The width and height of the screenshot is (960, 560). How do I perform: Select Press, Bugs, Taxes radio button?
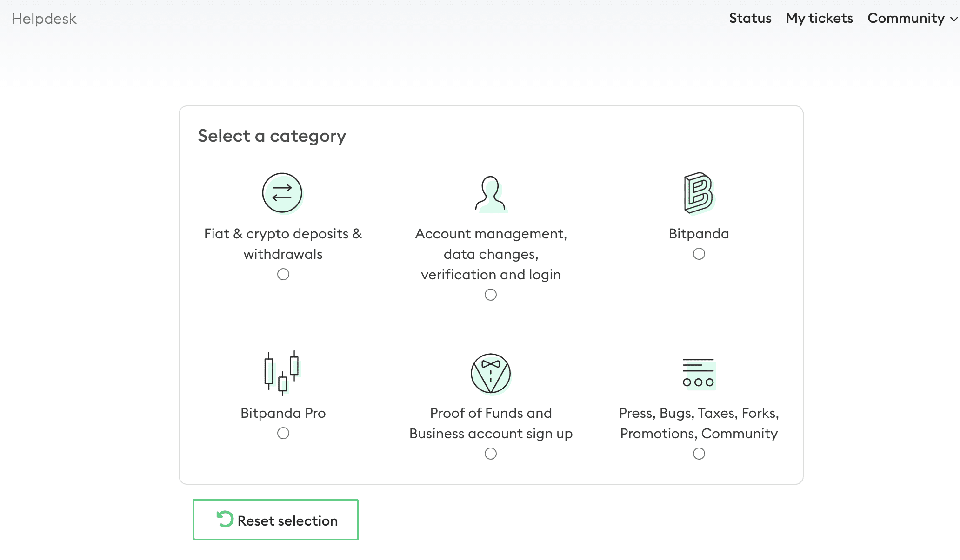coord(699,454)
